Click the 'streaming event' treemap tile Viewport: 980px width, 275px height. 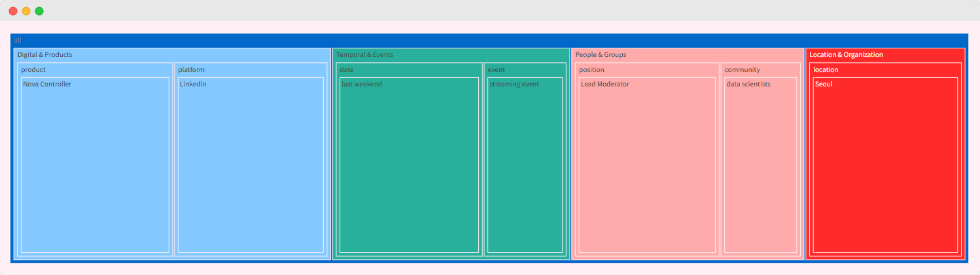click(x=525, y=165)
